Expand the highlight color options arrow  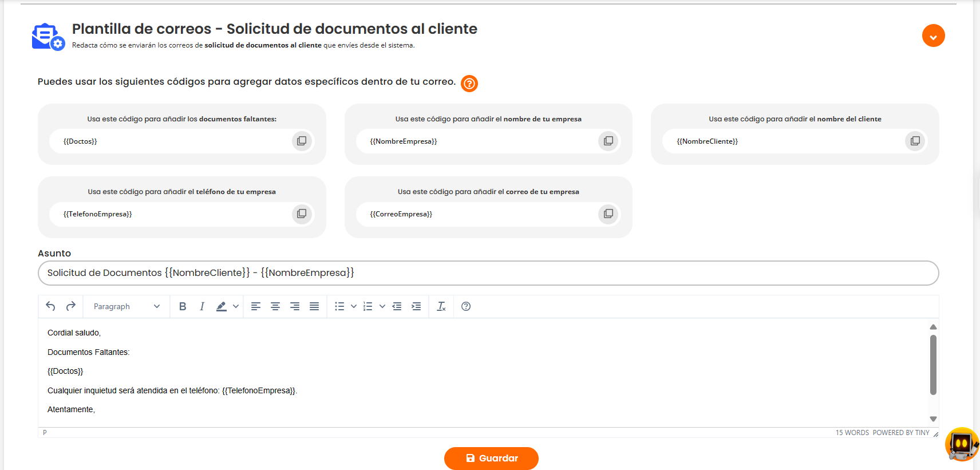(x=236, y=306)
